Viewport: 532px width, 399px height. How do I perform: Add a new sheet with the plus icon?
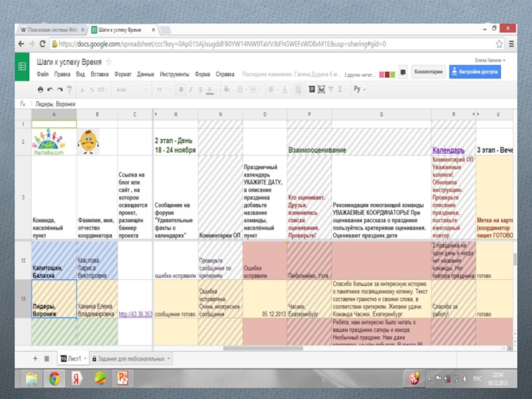pos(35,358)
